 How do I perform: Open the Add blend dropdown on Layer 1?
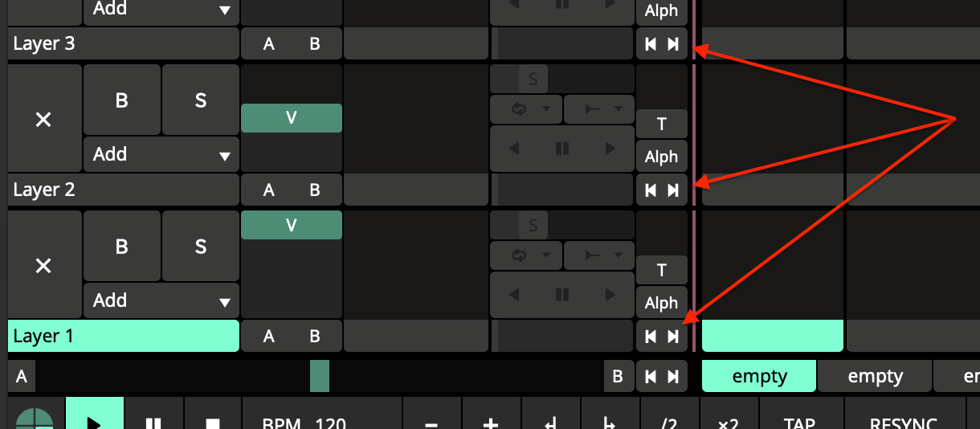[x=161, y=300]
